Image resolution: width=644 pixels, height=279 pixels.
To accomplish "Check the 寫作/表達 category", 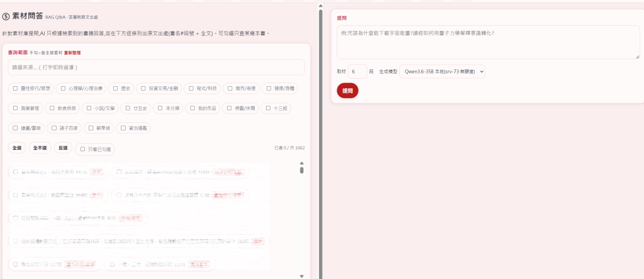I will coord(230,88).
